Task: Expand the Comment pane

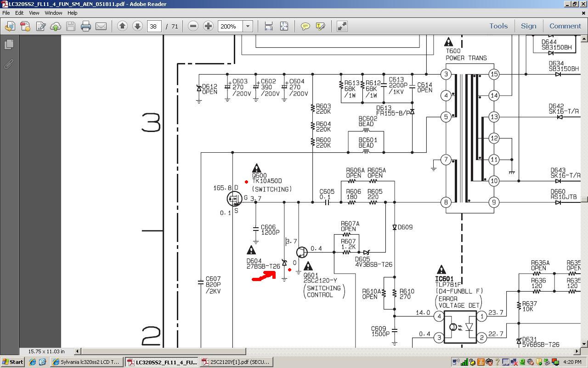Action: click(565, 26)
